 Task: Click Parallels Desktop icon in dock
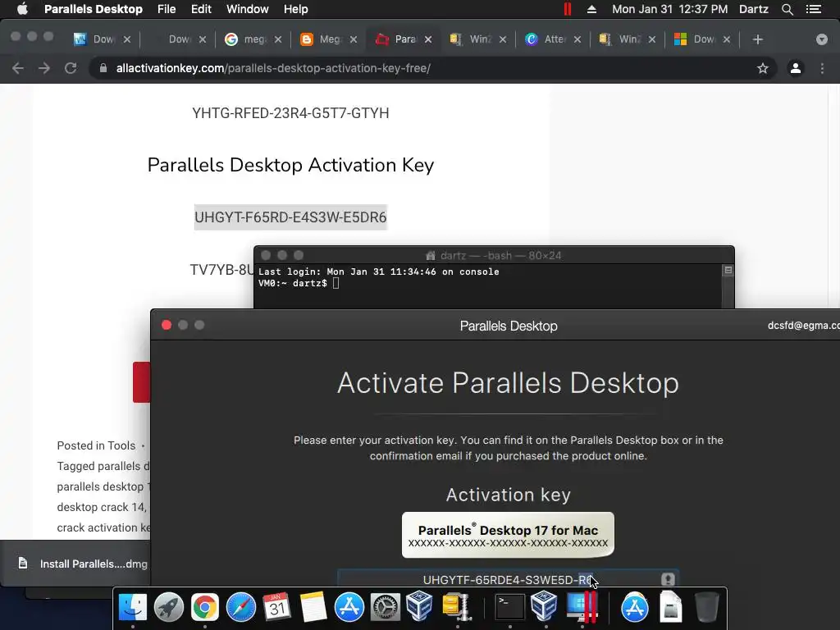pyautogui.click(x=582, y=608)
